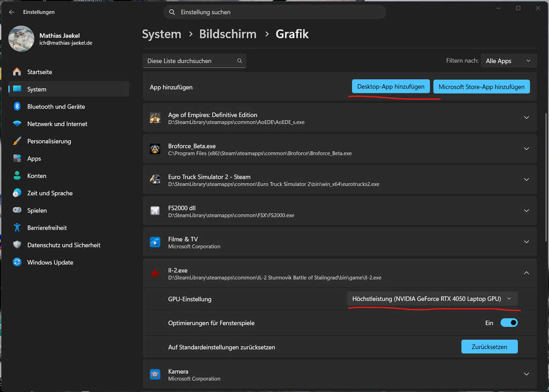
Task: Click the Spielen gamepad icon
Action: [17, 210]
